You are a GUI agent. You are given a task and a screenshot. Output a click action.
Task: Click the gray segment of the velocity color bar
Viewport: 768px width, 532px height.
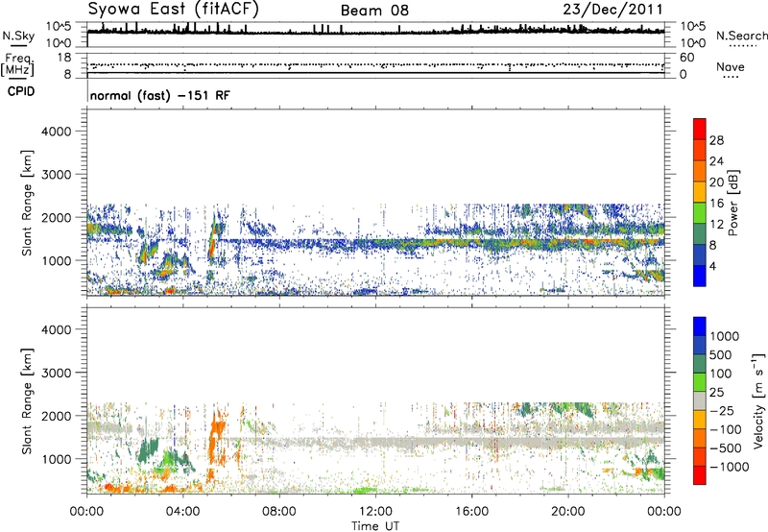[x=700, y=400]
